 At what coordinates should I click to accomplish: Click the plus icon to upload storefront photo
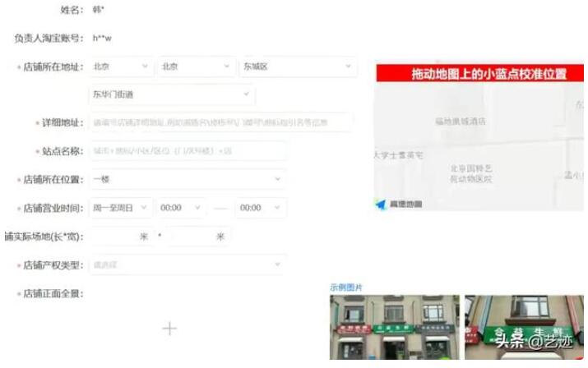pyautogui.click(x=169, y=329)
